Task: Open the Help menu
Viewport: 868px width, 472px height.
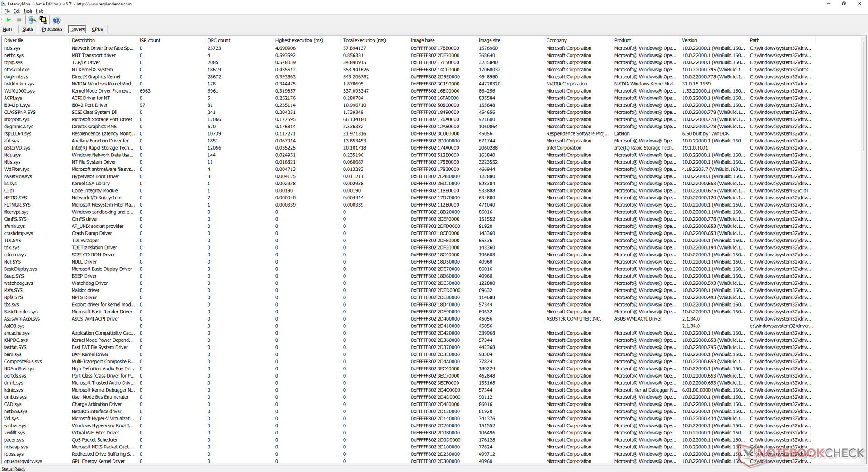Action: 40,11
